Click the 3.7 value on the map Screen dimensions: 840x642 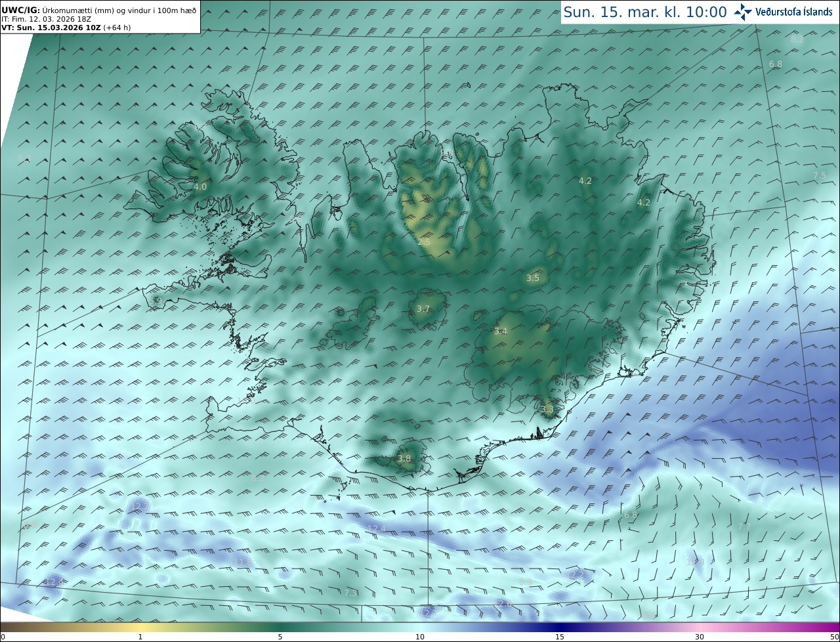(423, 309)
